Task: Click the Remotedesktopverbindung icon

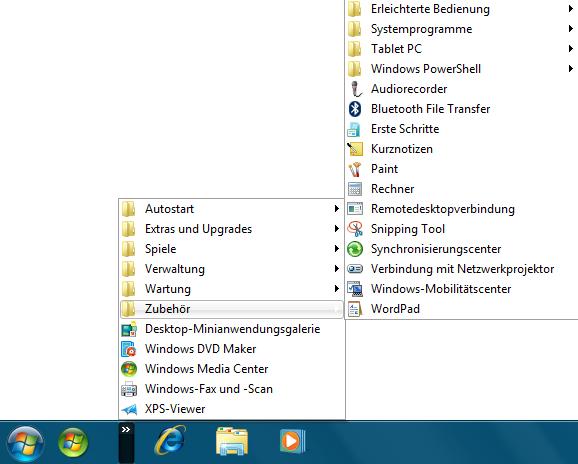Action: click(355, 209)
